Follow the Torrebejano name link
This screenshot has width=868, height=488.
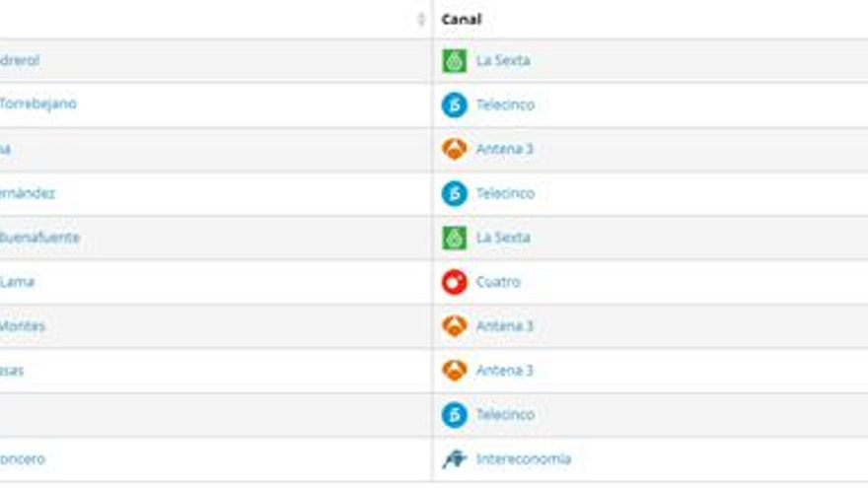click(x=37, y=105)
